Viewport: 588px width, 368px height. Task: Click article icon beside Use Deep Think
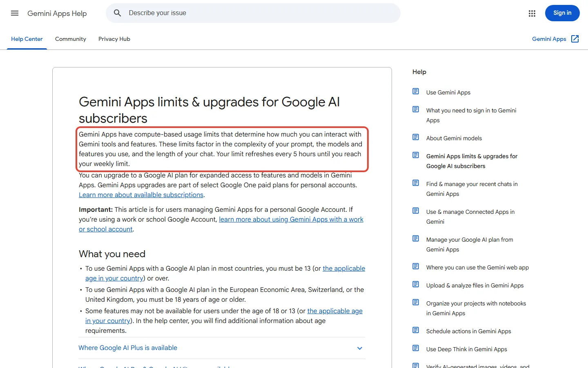[x=416, y=348]
